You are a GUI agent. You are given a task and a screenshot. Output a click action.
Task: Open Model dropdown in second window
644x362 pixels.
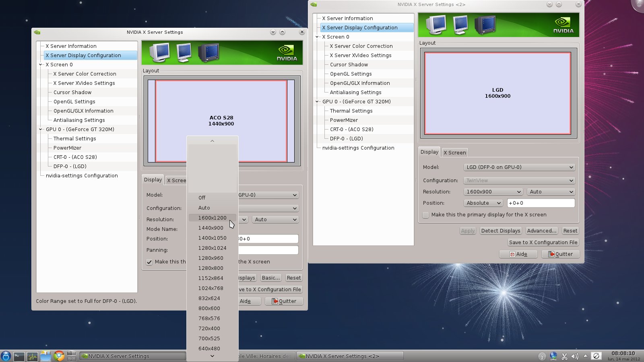(519, 167)
